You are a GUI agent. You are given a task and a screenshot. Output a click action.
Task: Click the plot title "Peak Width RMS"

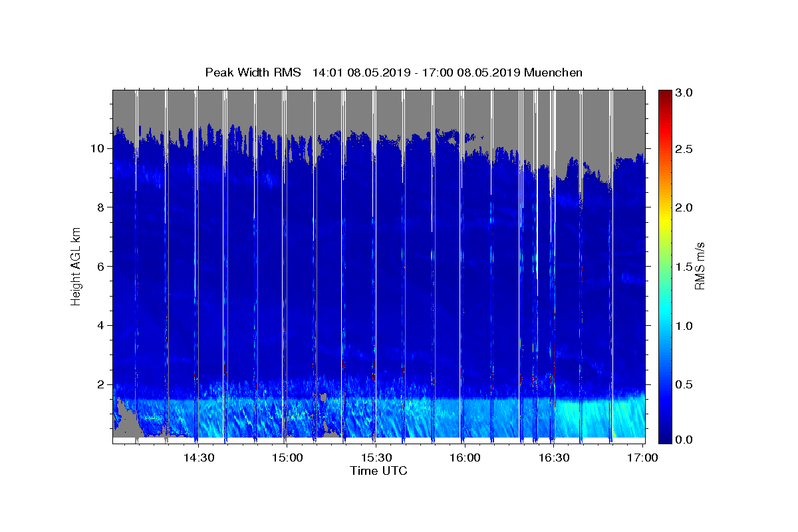[x=253, y=72]
